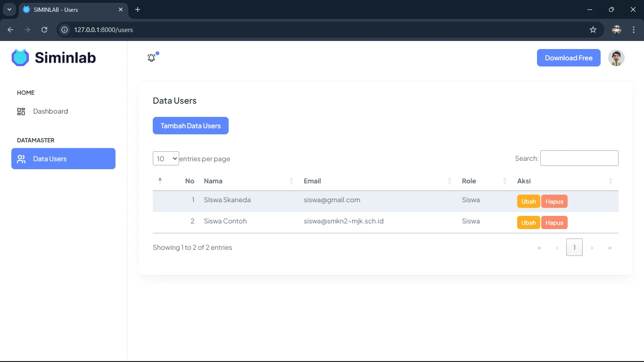Click the browser reload icon

click(44, 30)
